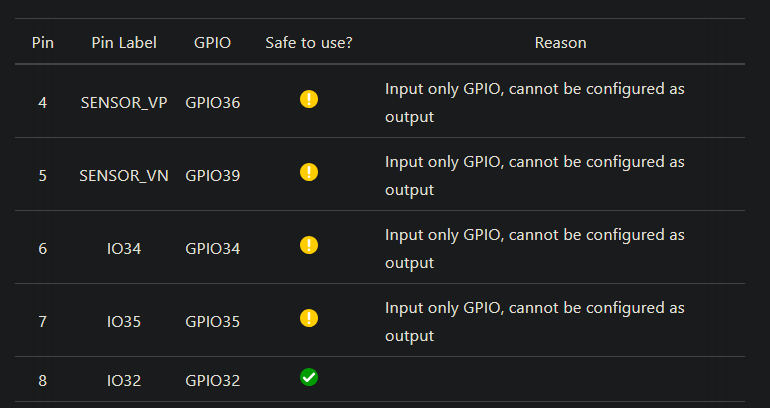Click the GPIO column header

[x=212, y=43]
